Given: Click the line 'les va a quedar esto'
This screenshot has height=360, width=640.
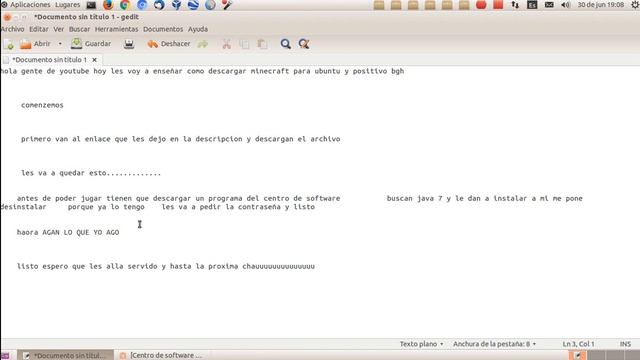Looking at the screenshot, I should [x=91, y=173].
